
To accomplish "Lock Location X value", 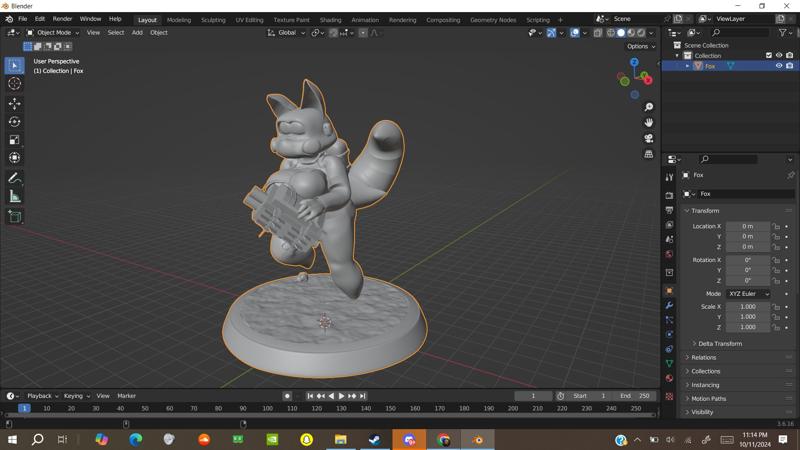I will click(776, 226).
